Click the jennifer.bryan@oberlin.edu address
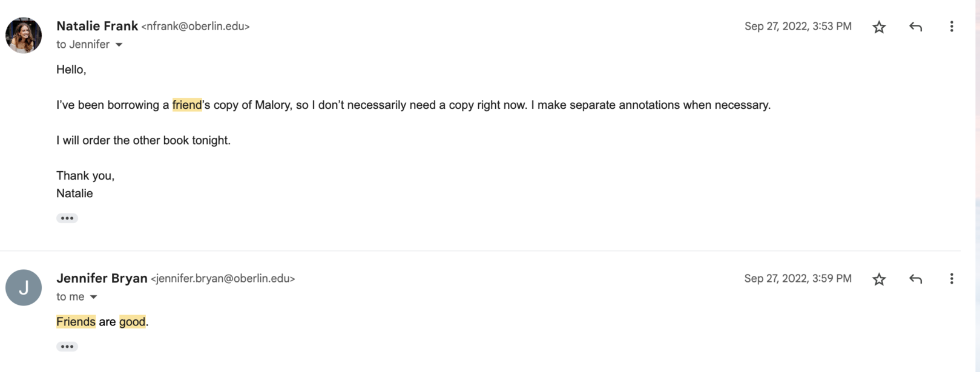The height and width of the screenshot is (372, 980). point(223,279)
